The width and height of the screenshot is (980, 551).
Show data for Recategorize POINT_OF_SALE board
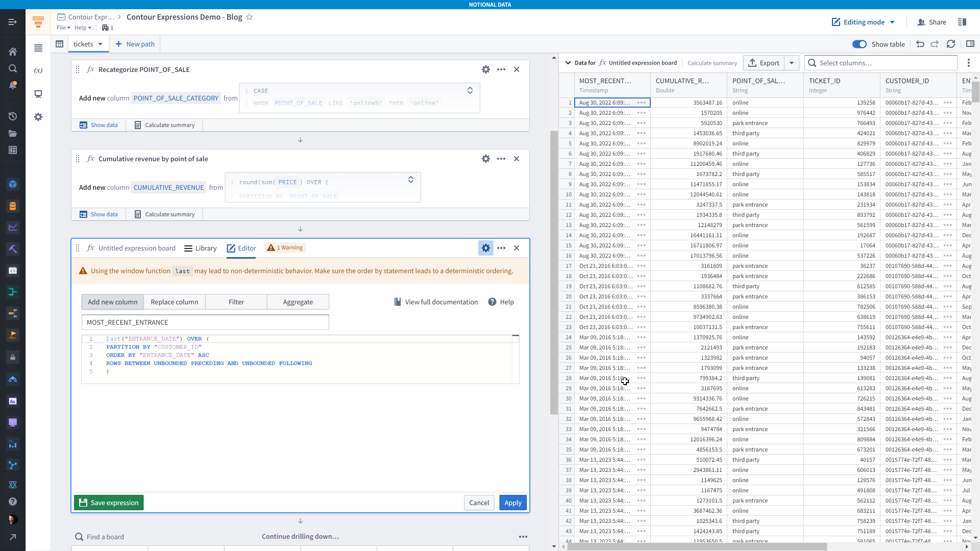click(x=99, y=125)
